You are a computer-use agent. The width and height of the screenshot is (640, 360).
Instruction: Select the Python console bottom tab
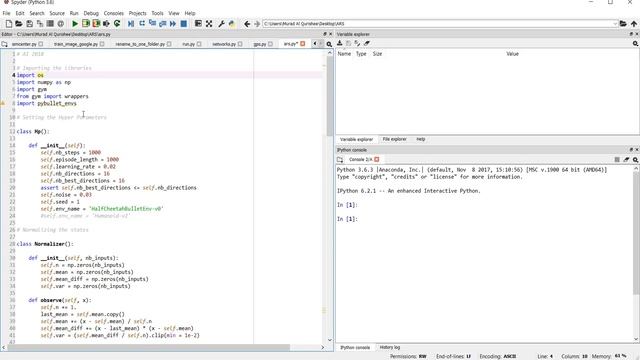click(x=355, y=347)
